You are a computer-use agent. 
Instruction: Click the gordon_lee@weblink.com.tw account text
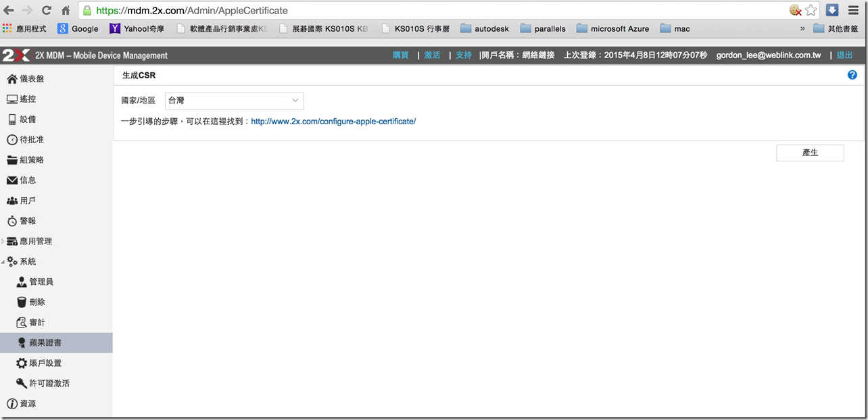(x=769, y=55)
